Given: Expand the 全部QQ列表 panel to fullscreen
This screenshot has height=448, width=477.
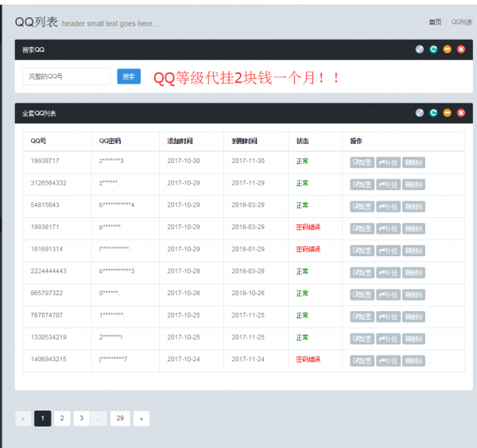Looking at the screenshot, I should coord(420,113).
